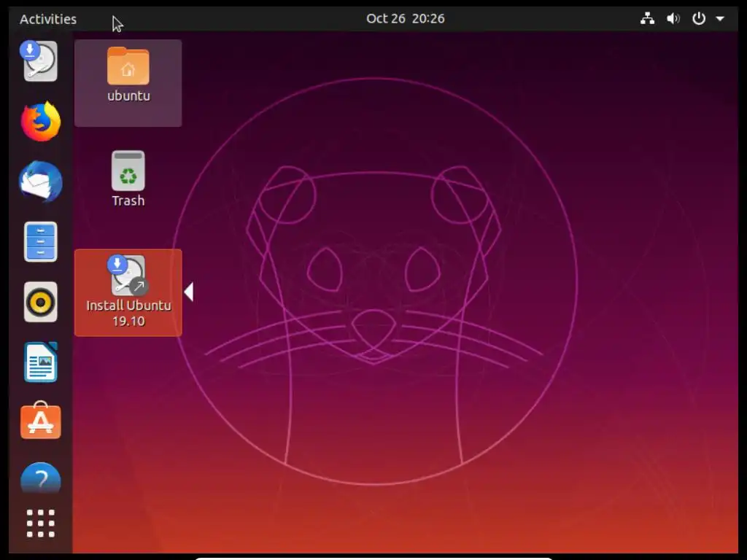Open the Files manager in the dock
747x560 pixels.
(x=41, y=241)
